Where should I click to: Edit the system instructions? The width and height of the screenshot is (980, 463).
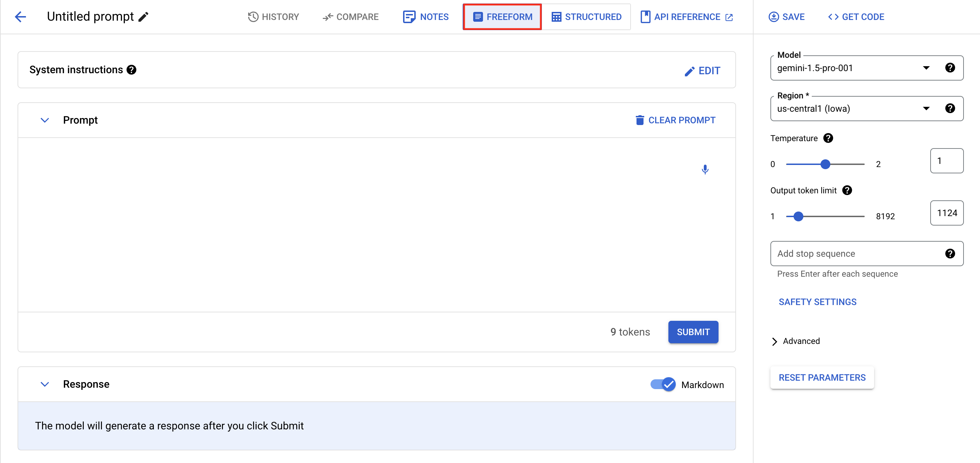(702, 71)
